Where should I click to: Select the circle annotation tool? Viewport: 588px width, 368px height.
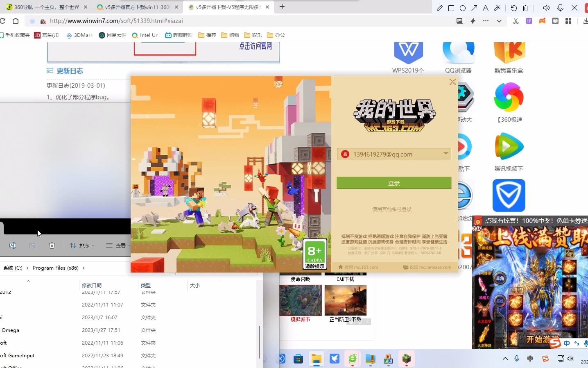tap(463, 8)
